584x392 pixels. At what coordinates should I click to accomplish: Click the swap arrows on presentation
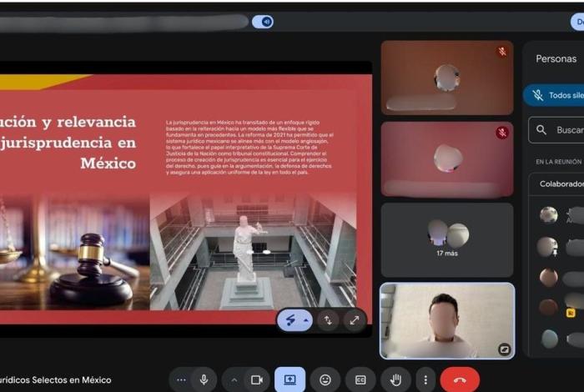point(327,319)
